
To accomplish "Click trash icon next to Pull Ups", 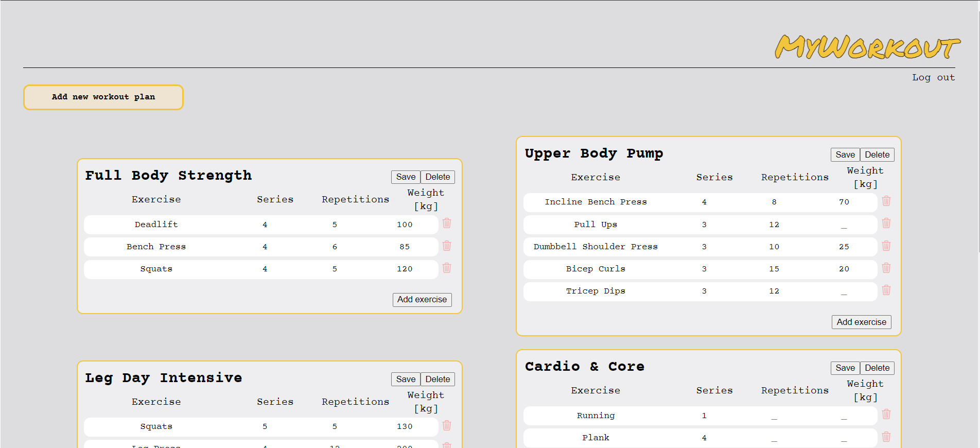I will coord(886,223).
